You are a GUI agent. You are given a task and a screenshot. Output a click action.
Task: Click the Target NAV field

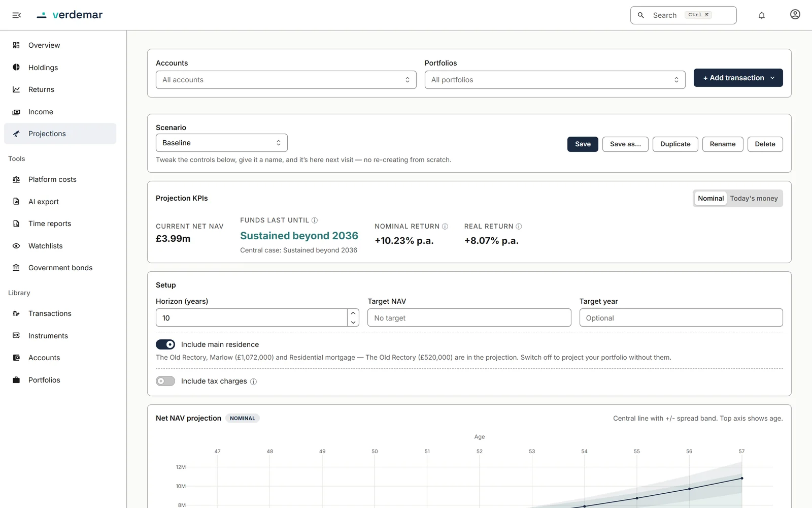[x=469, y=317]
